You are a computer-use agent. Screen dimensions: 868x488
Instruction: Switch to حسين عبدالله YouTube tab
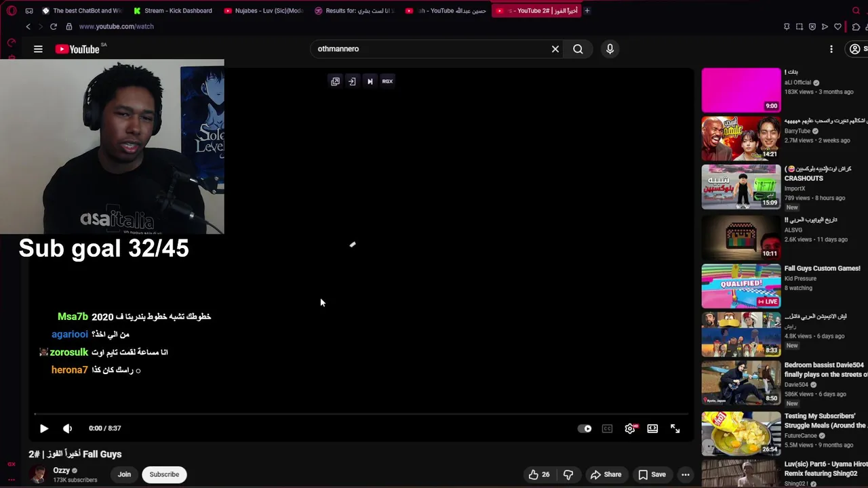[445, 11]
